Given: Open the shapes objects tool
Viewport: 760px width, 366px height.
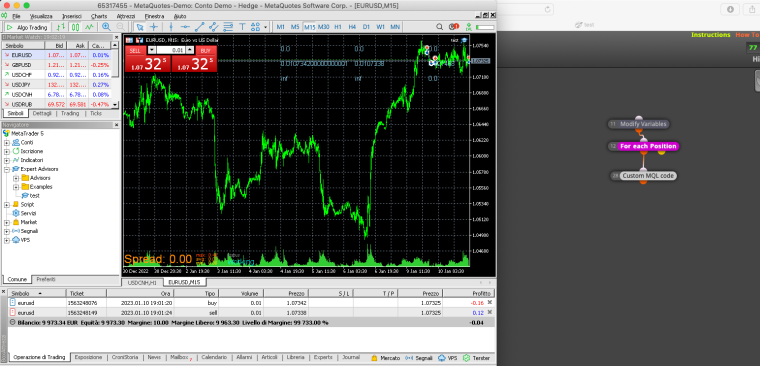Looking at the screenshot, I should [x=256, y=27].
